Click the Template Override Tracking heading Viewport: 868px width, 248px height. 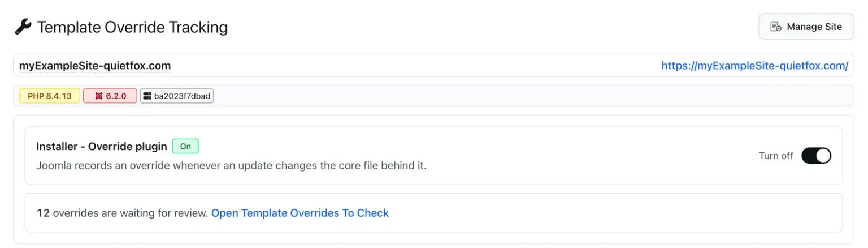click(132, 27)
